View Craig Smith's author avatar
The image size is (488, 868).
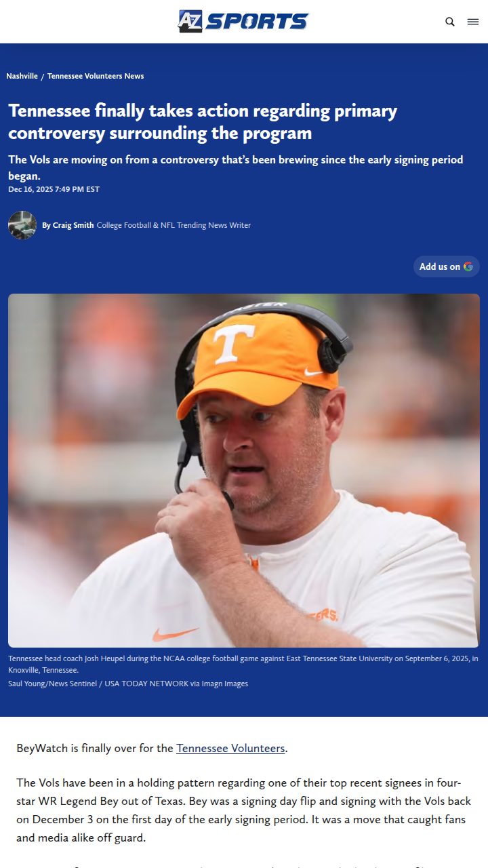coord(22,225)
